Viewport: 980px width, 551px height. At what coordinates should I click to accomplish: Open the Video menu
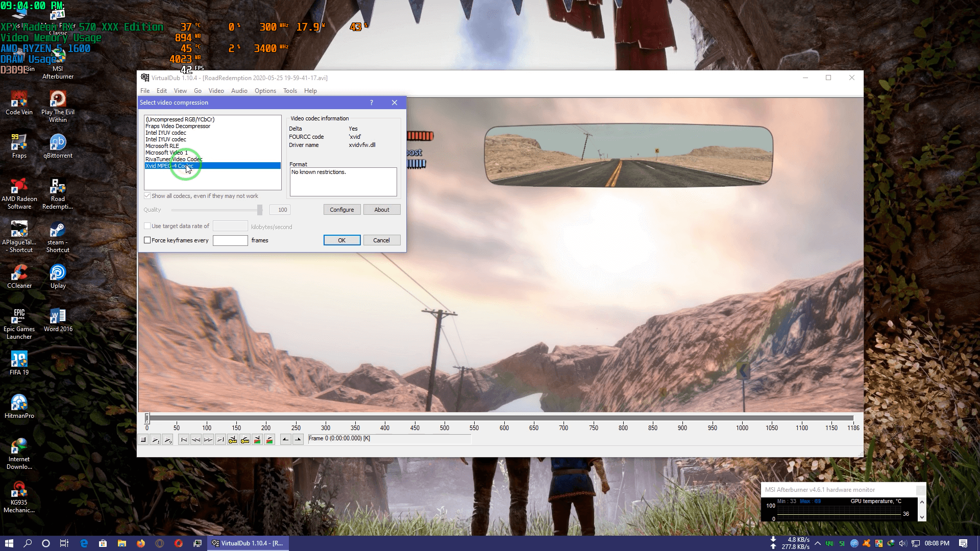coord(216,91)
